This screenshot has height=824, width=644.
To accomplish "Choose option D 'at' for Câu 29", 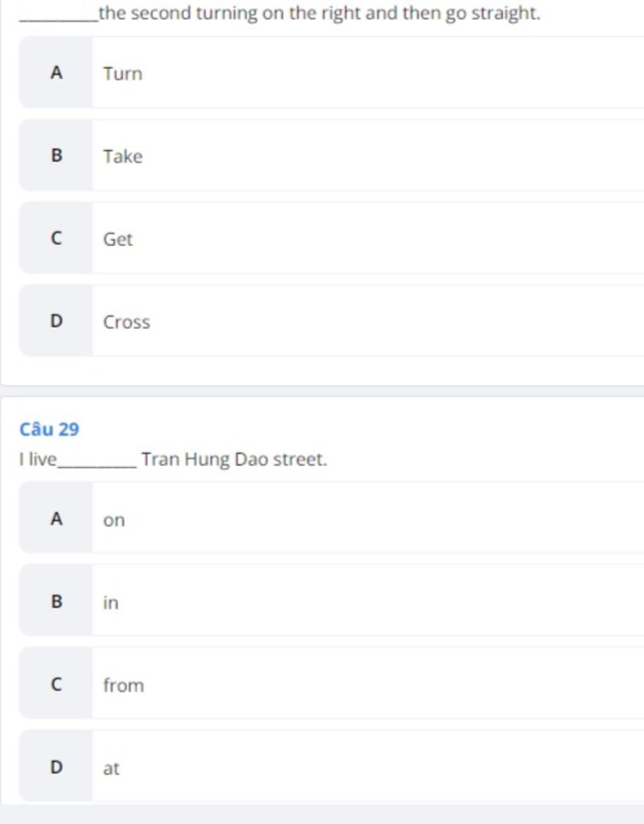I will click(331, 766).
